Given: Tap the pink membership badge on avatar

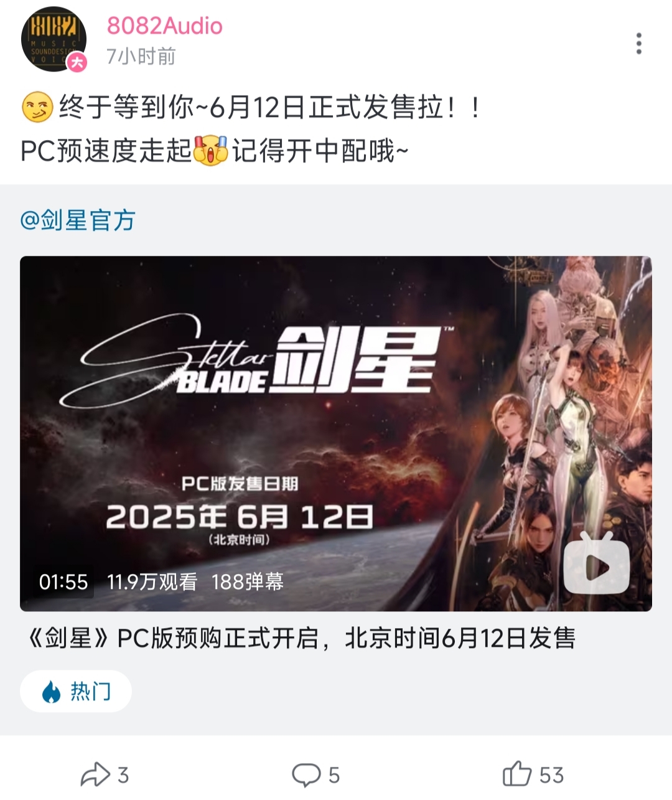Looking at the screenshot, I should click(77, 62).
